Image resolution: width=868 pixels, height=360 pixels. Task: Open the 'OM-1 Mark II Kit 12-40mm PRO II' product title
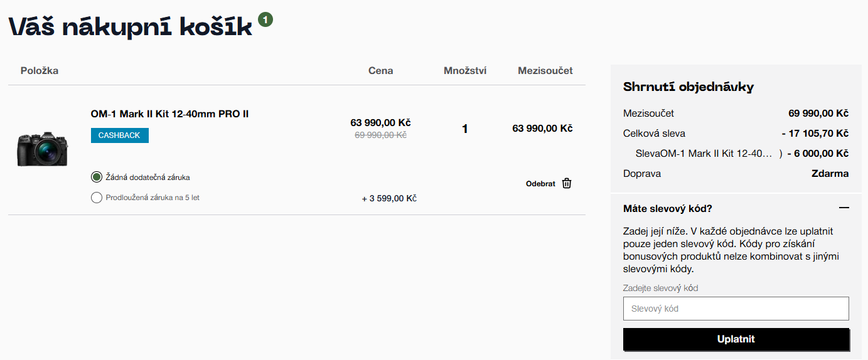(x=169, y=114)
